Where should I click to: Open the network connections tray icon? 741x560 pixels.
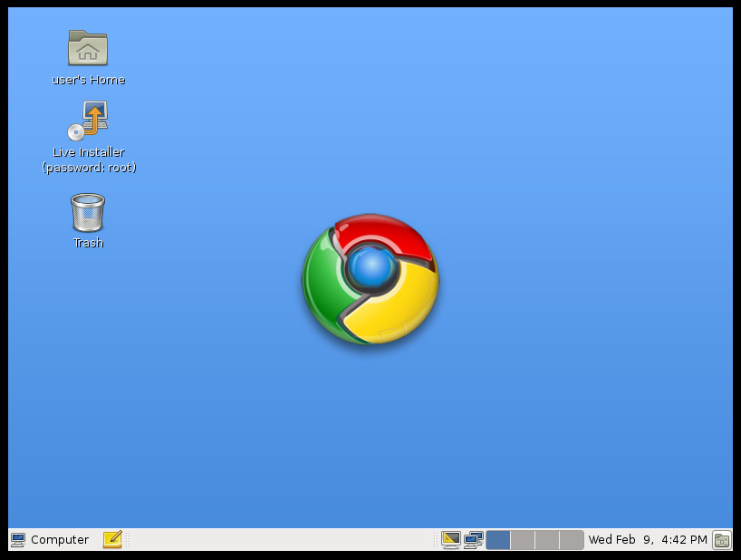coord(474,540)
